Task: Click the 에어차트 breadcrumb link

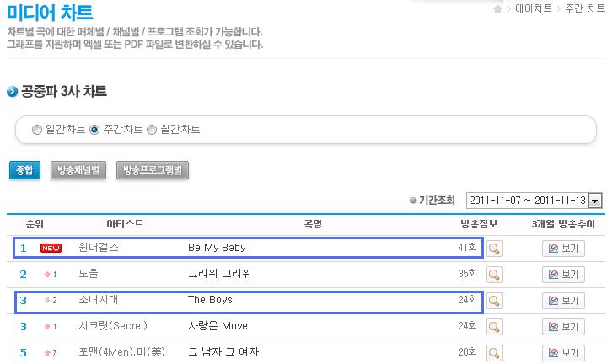Action: coord(531,8)
